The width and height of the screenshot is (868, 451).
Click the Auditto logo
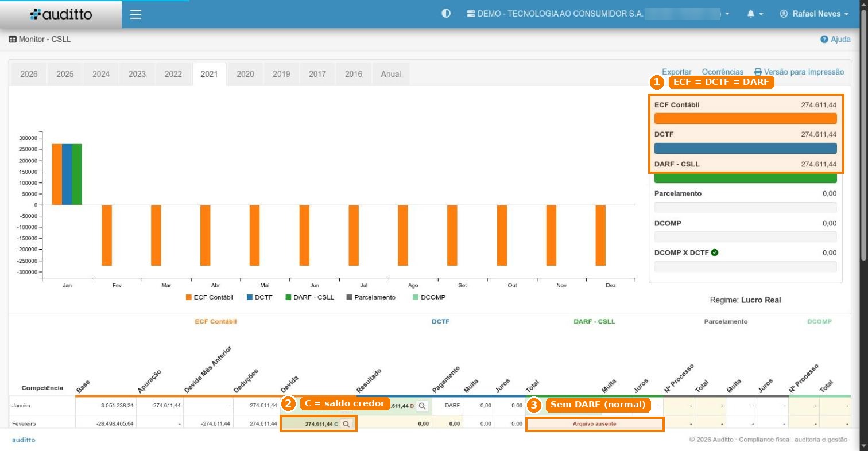[61, 14]
